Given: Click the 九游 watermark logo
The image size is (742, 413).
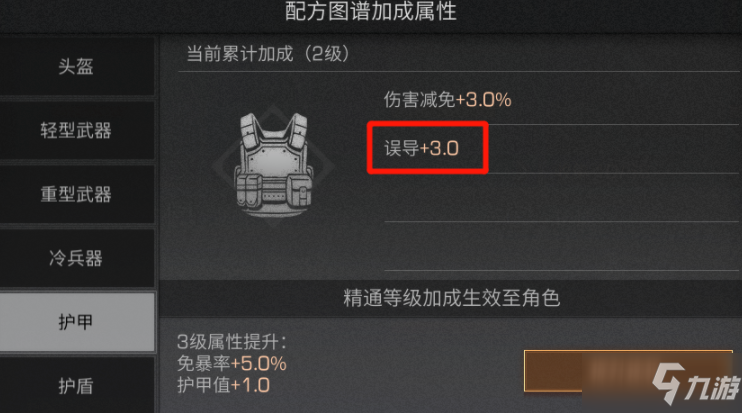Looking at the screenshot, I should (695, 383).
